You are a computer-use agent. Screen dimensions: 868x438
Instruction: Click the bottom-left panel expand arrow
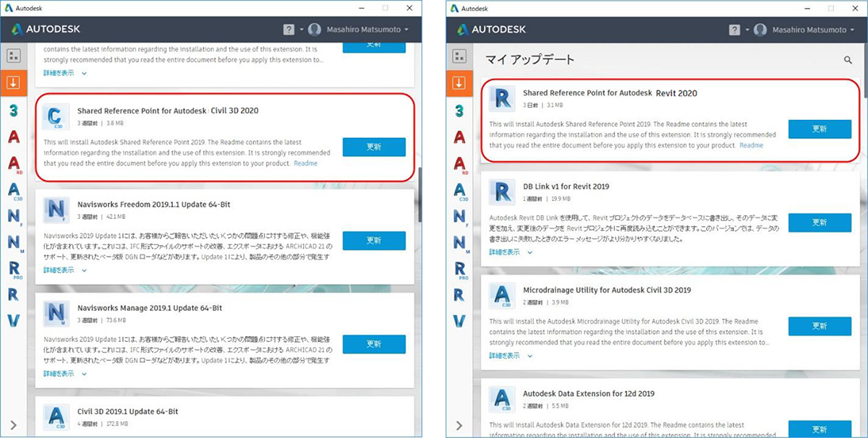click(x=14, y=424)
